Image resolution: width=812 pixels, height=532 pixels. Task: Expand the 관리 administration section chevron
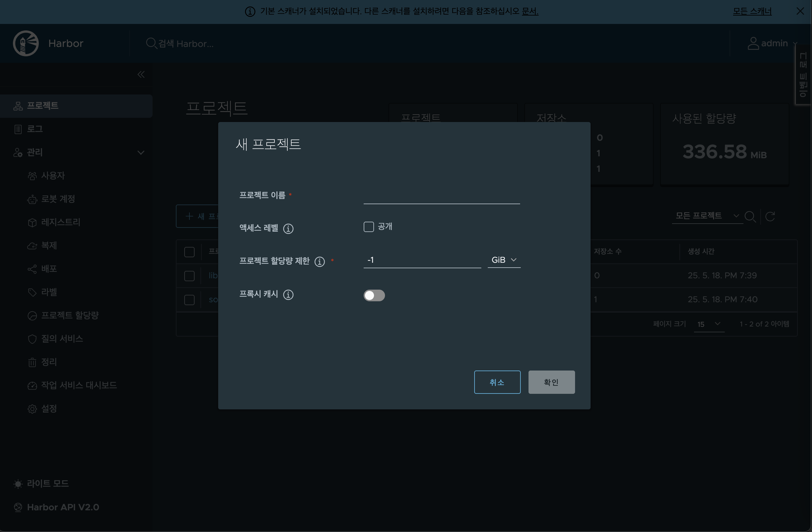(x=141, y=153)
